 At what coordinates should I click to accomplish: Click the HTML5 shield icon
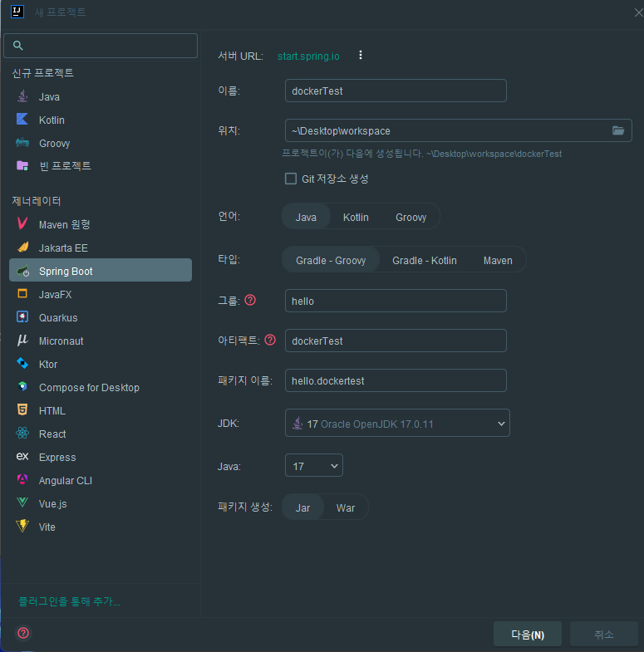coord(22,409)
